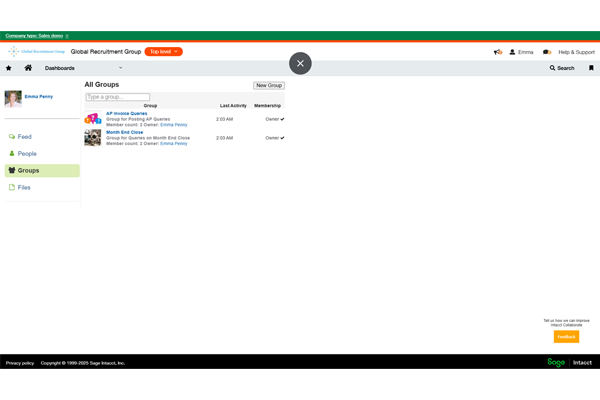Open Help & Support
Image resolution: width=600 pixels, height=400 pixels.
pos(576,52)
